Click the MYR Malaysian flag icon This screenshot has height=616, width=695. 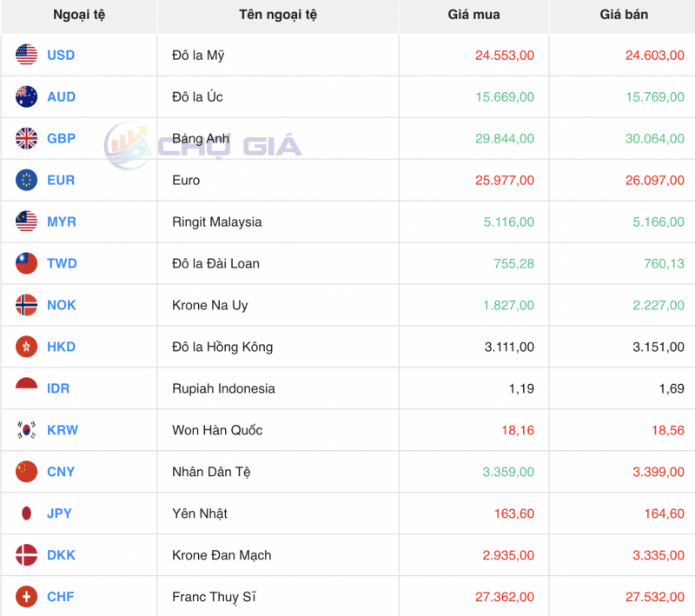tap(24, 222)
